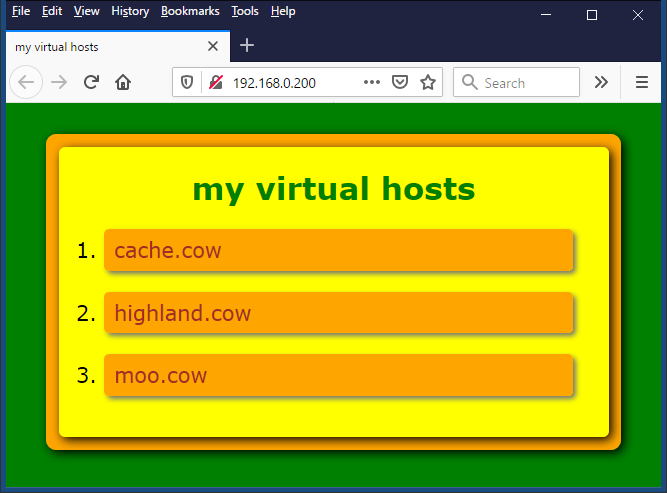Open the History menu

coord(130,11)
